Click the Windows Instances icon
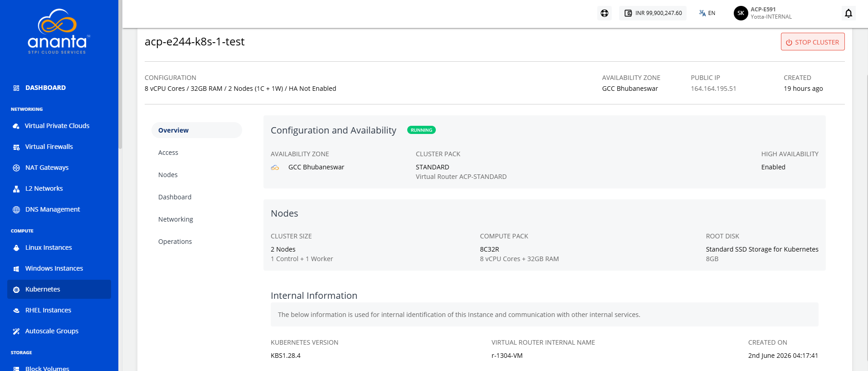 tap(16, 269)
